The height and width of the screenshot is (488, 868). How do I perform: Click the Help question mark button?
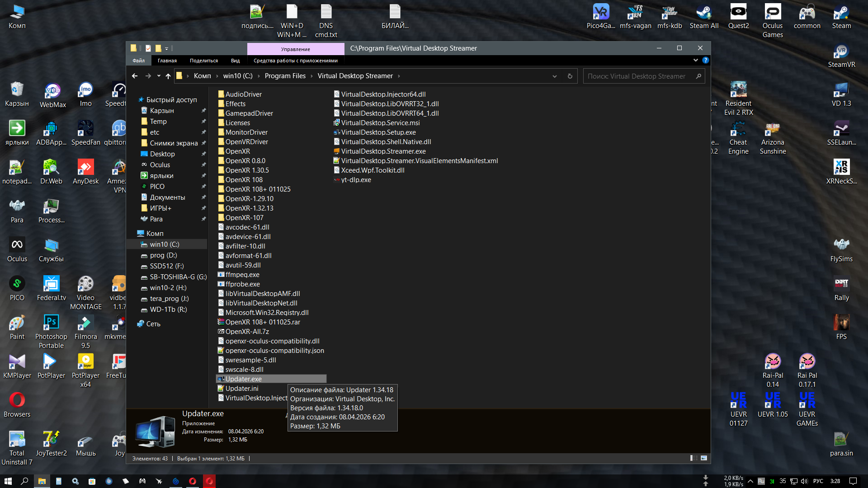[x=706, y=60]
